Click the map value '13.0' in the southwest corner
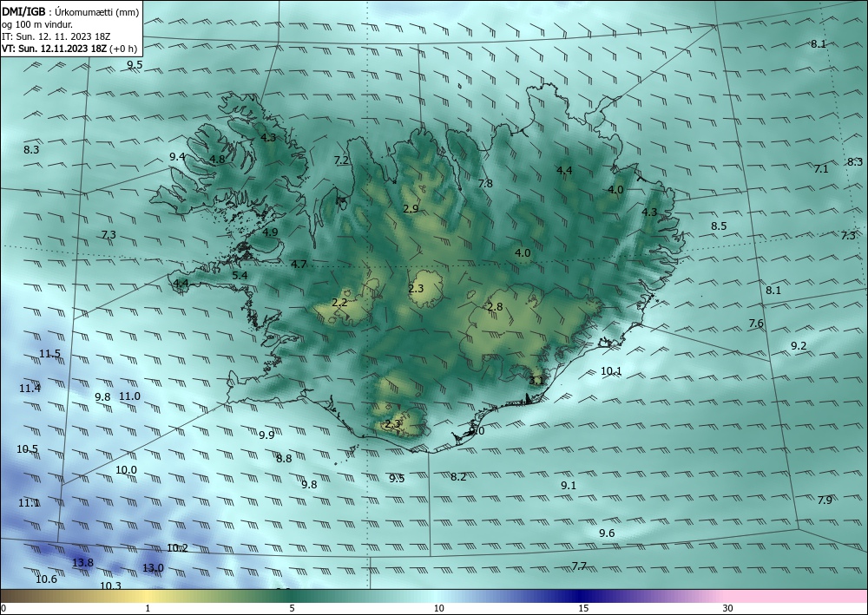Viewport: 868px width, 615px height. point(153,568)
